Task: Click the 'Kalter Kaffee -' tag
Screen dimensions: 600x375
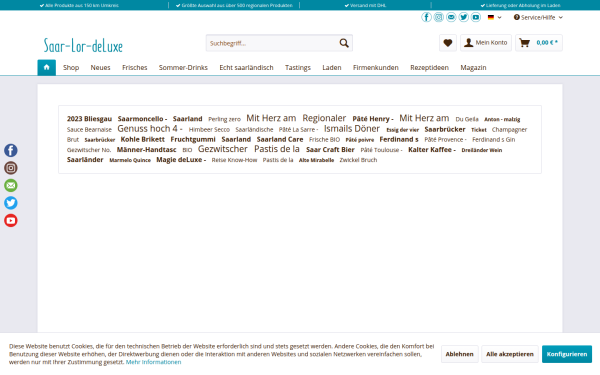Action: coord(432,150)
